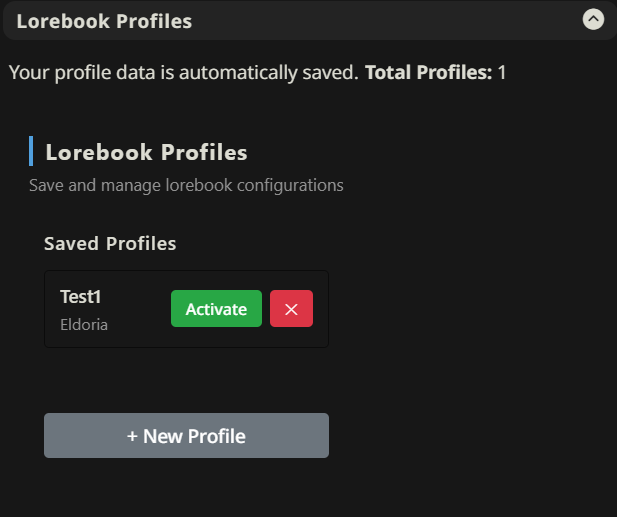The image size is (617, 517).
Task: Click the Eldoria lorebook label
Action: click(x=84, y=325)
